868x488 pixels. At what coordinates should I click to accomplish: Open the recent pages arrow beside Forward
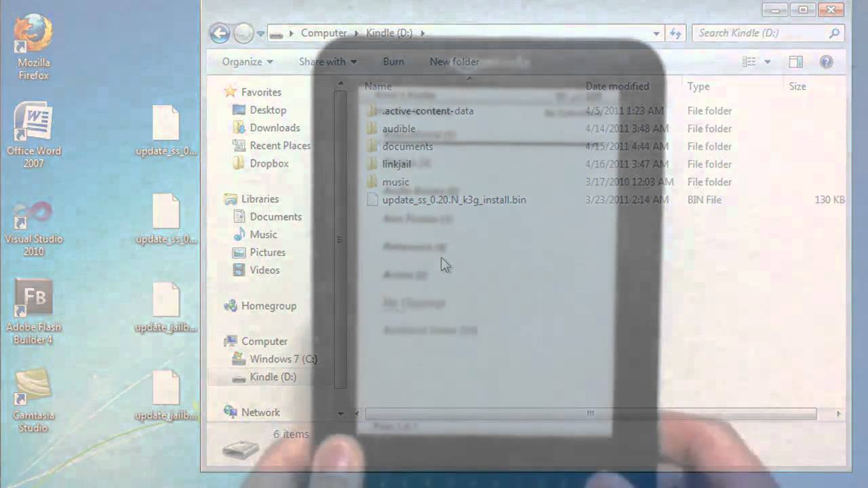click(x=260, y=33)
